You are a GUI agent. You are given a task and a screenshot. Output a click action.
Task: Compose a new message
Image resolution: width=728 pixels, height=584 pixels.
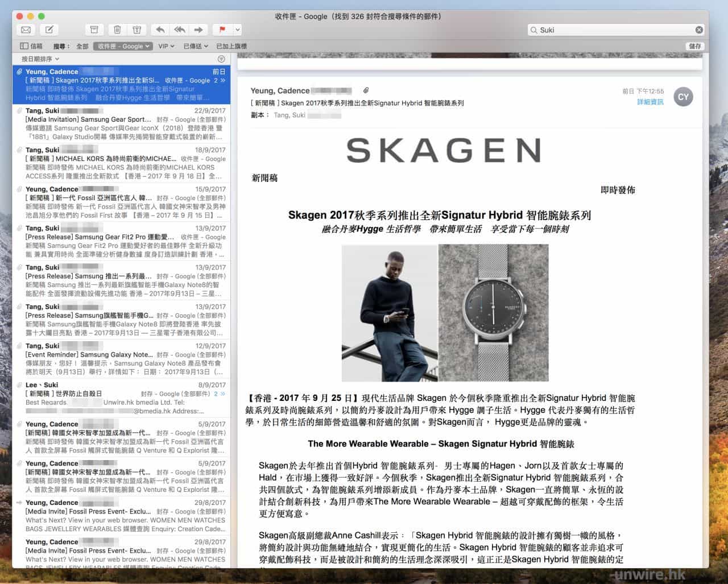(x=49, y=30)
